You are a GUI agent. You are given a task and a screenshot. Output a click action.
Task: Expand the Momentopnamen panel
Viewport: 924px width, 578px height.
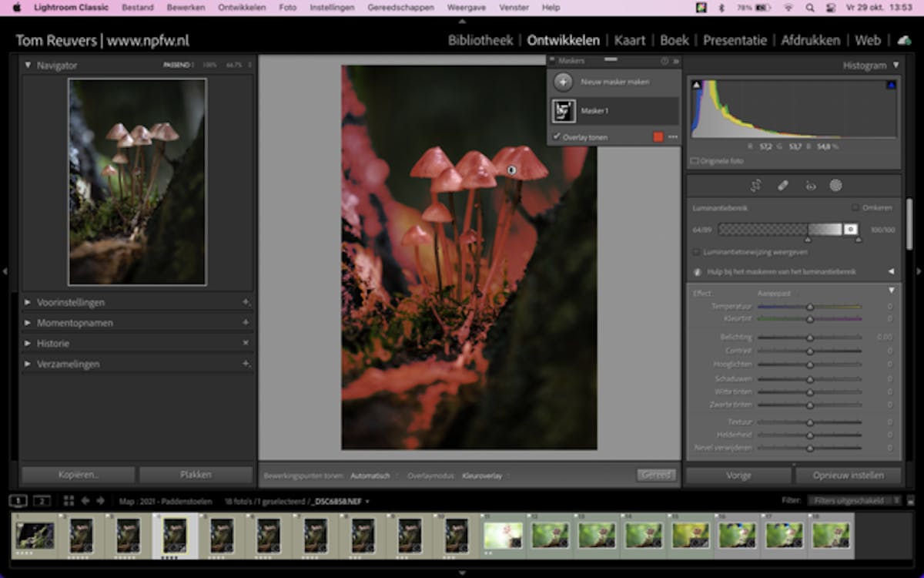pos(28,322)
